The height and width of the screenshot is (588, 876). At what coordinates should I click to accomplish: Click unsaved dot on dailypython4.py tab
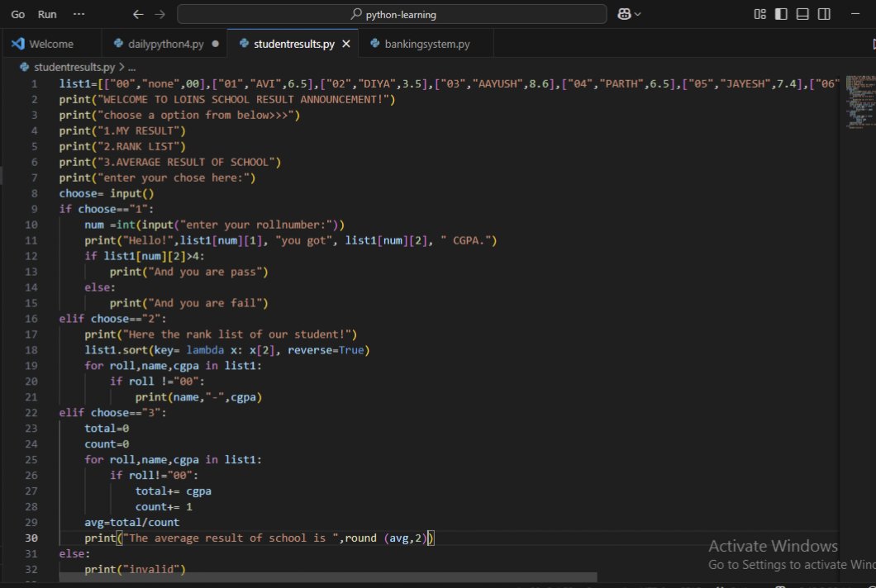click(x=216, y=44)
